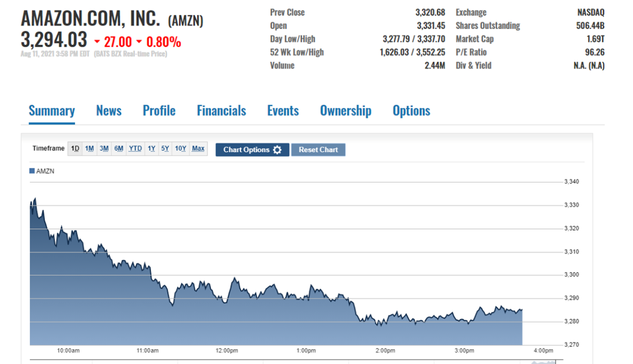Select the 1D timeframe

(75, 149)
